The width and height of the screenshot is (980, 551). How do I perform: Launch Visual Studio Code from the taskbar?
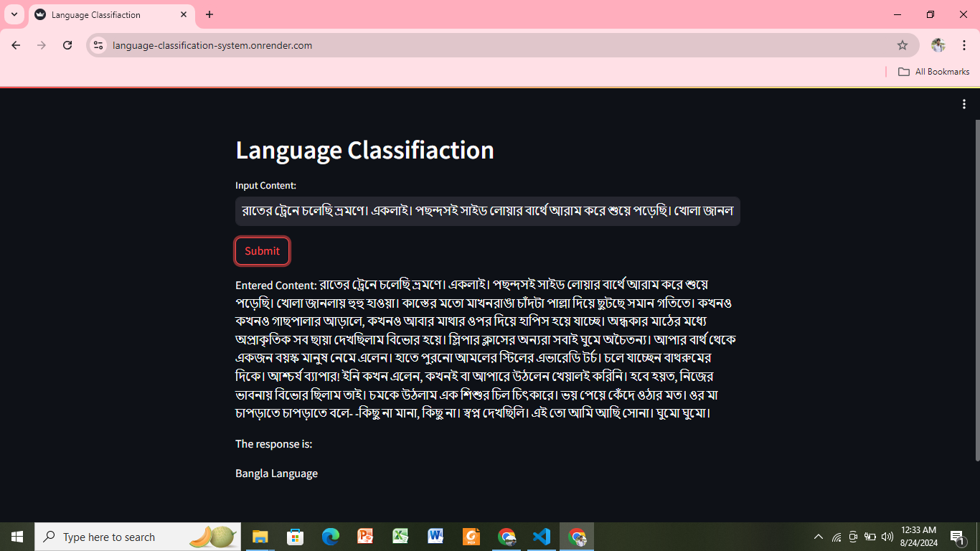[541, 536]
